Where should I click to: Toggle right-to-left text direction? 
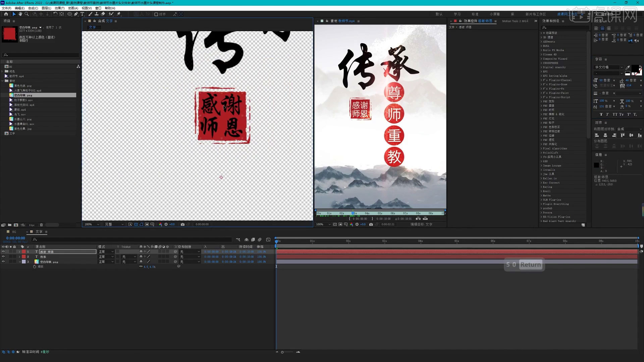pos(637,41)
